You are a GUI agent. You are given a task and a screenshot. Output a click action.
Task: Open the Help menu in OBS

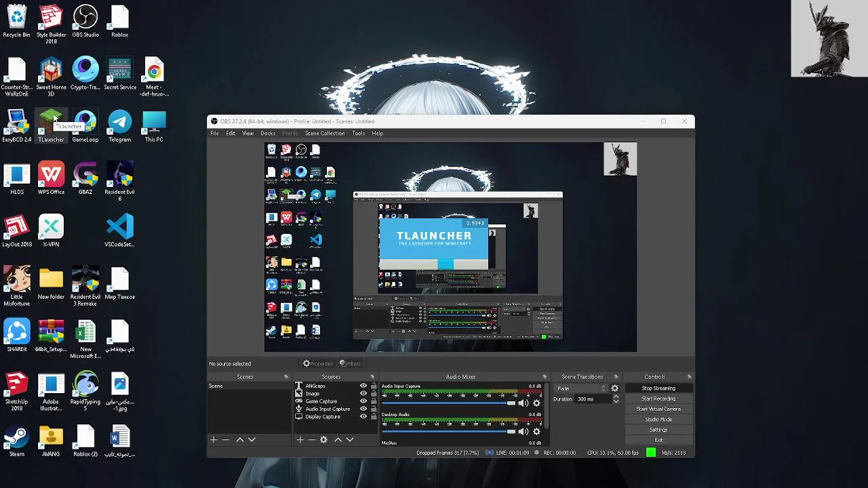coord(378,134)
